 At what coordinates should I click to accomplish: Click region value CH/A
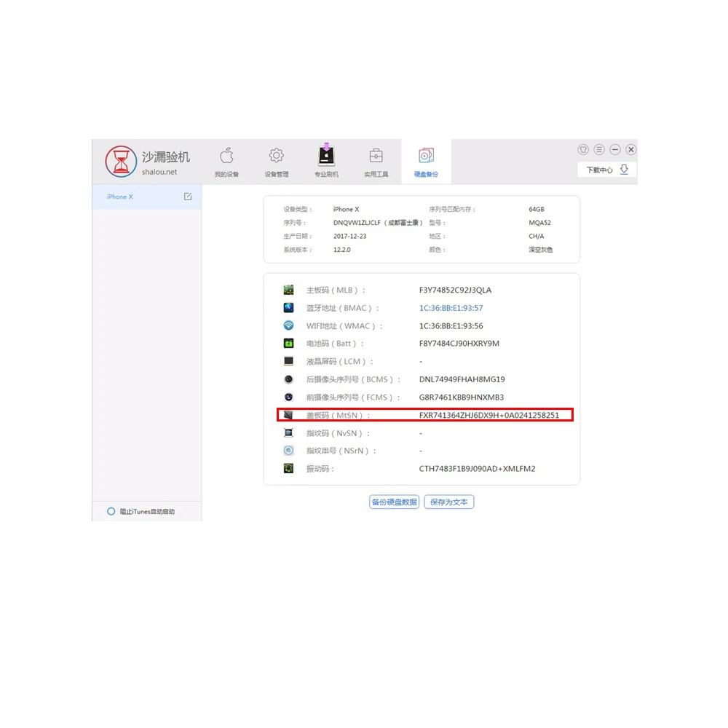click(537, 237)
